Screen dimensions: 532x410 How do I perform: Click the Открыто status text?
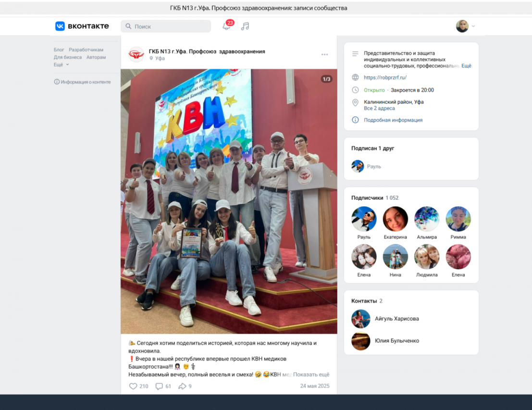[x=374, y=90]
